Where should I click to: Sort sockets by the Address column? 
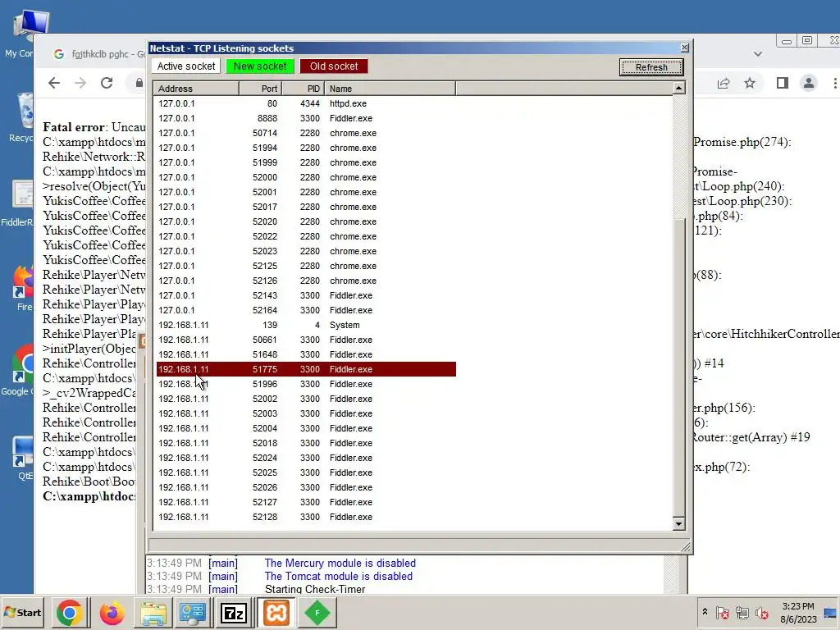pos(196,89)
